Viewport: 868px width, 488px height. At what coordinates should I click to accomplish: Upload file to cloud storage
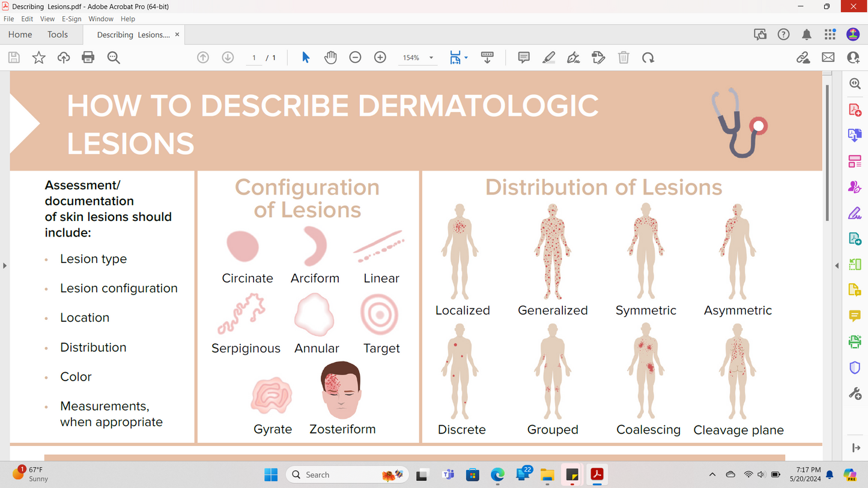[64, 58]
